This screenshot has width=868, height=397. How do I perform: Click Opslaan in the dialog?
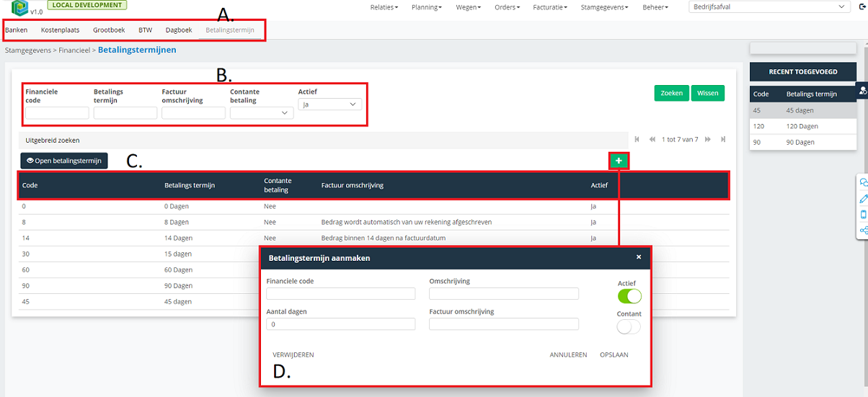614,354
